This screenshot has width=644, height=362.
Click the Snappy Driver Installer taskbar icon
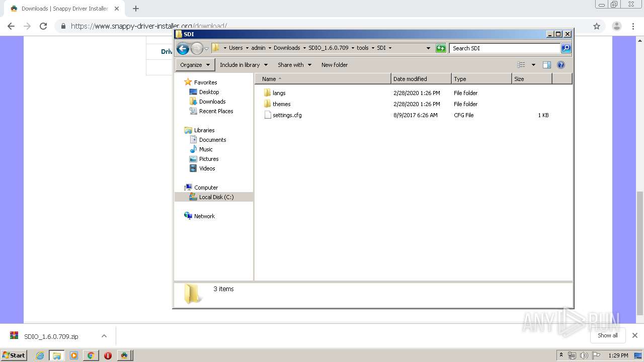coord(124,355)
